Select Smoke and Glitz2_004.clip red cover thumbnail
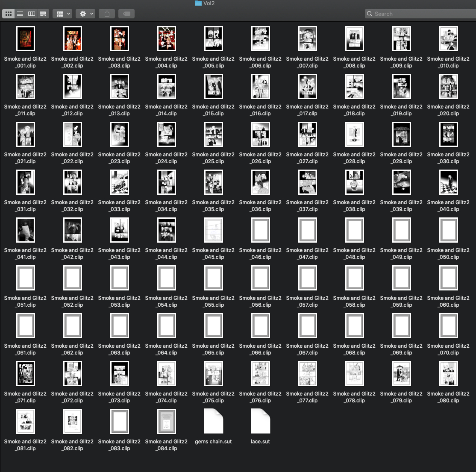Viewport: 476px width, 472px height. tap(167, 39)
